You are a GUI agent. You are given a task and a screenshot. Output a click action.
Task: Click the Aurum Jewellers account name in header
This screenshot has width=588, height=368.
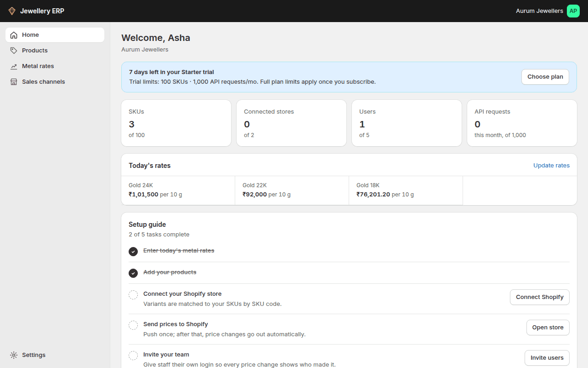539,11
